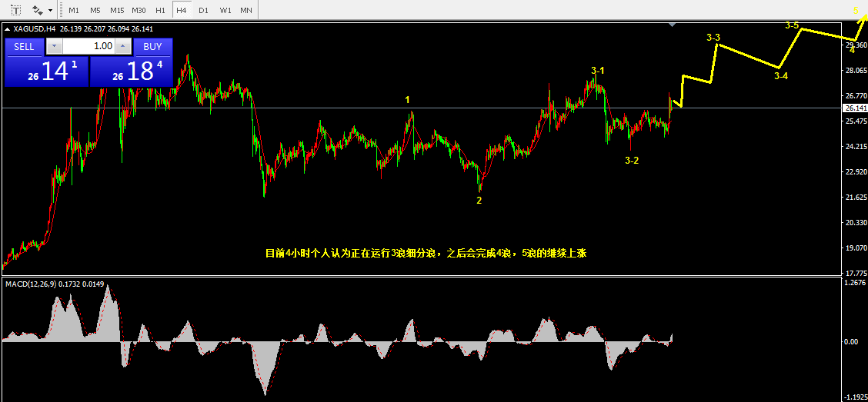Click the current price label 26.141
Viewport: 868px width, 402px height.
point(855,108)
